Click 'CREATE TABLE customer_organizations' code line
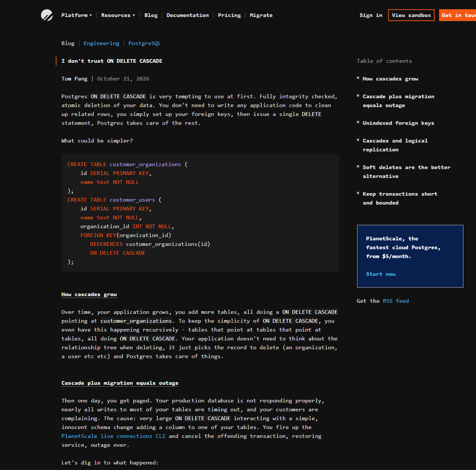The width and height of the screenshot is (476, 470). pos(127,164)
